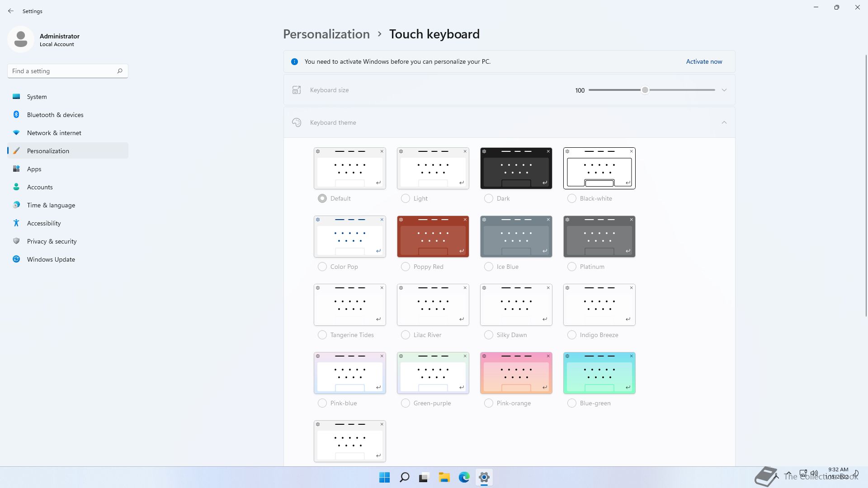868x488 pixels.
Task: Click the back arrow in Settings
Action: pos(11,11)
